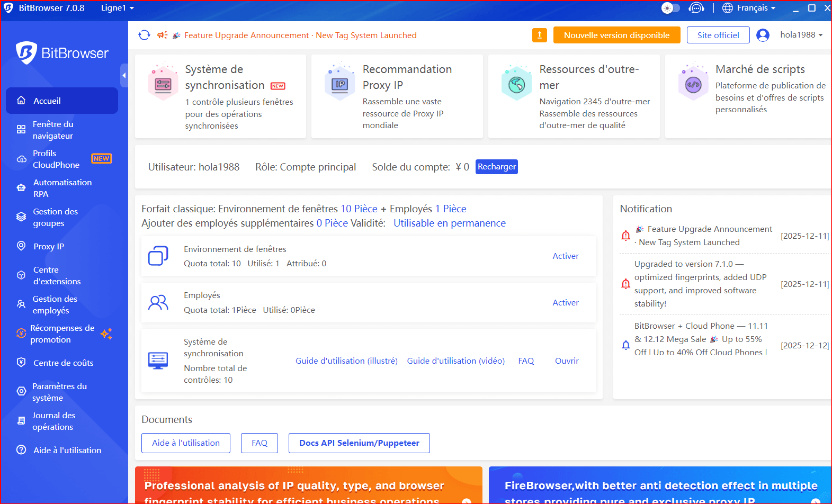Click the Recharger button
The width and height of the screenshot is (832, 504).
(496, 167)
